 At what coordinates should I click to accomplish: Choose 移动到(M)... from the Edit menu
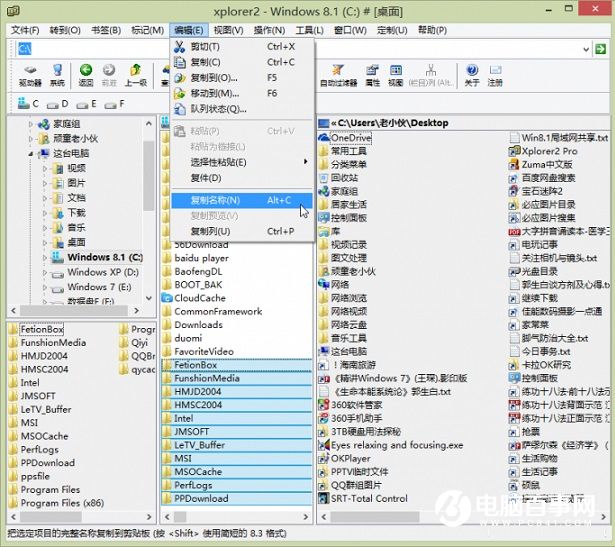pyautogui.click(x=242, y=93)
